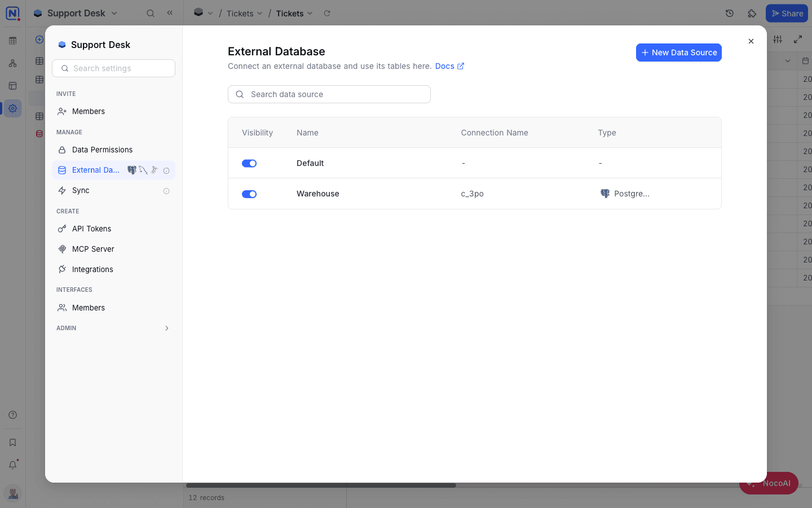Click the NocoDB logo
812x508 pixels.
pyautogui.click(x=12, y=13)
